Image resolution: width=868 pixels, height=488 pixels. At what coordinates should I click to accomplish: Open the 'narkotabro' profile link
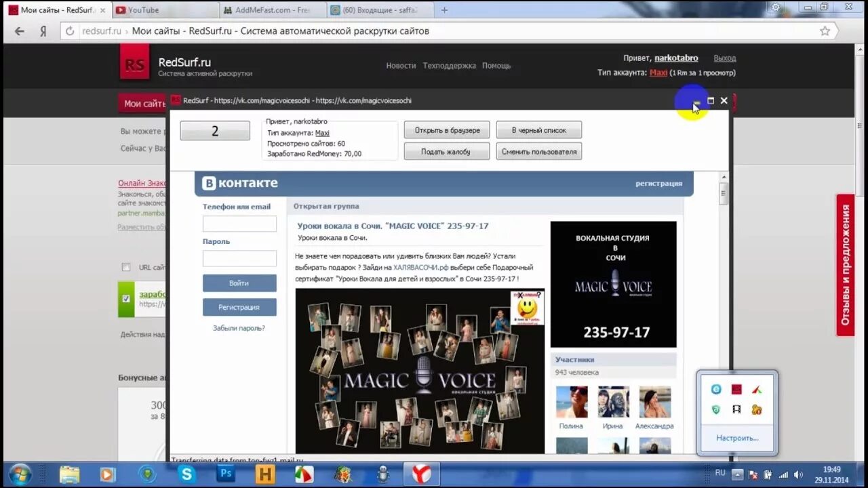(676, 58)
